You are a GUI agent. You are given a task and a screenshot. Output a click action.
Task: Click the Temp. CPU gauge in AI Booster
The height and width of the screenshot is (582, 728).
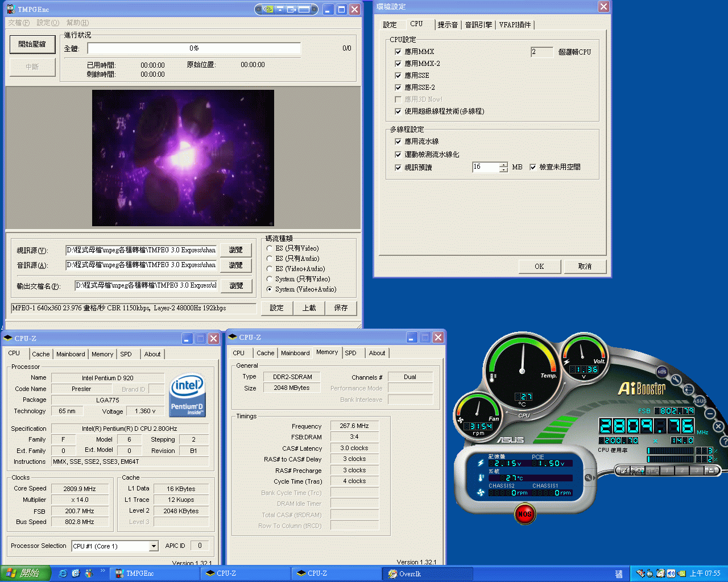coord(522,371)
